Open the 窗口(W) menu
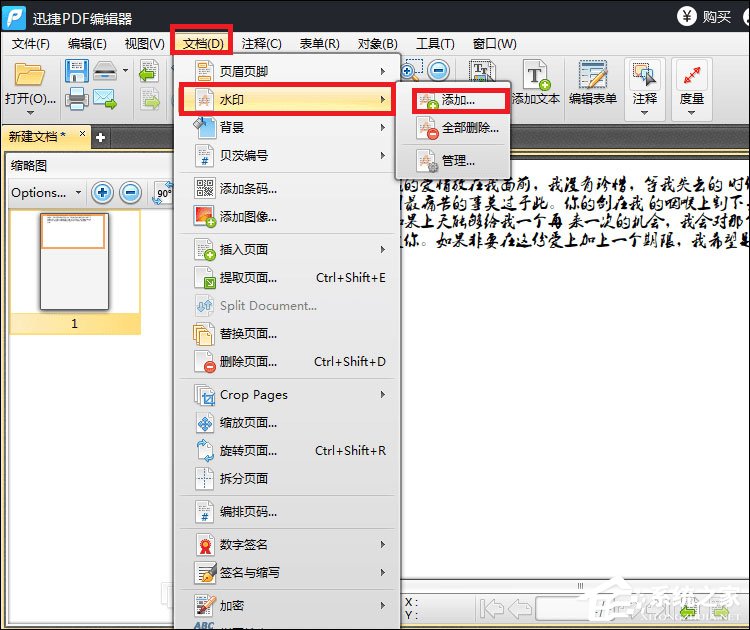 pos(495,44)
